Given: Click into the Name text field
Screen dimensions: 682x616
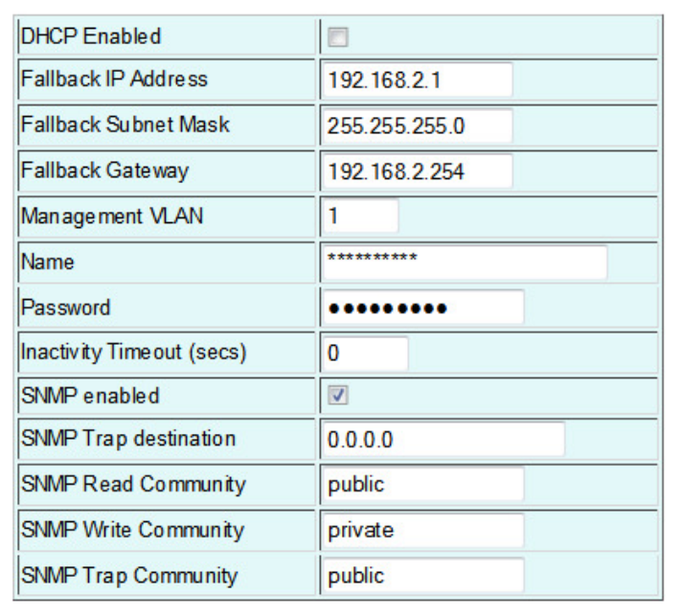Looking at the screenshot, I should 465,262.
